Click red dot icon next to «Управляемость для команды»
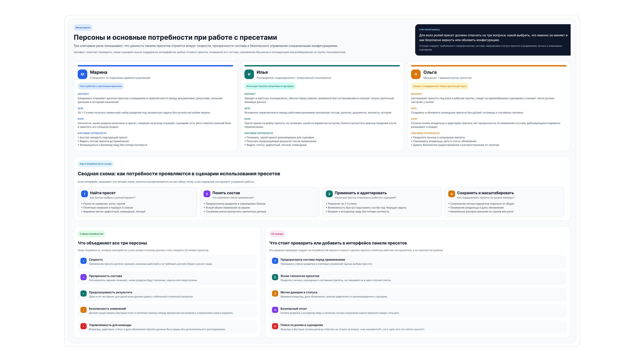The width and height of the screenshot is (644, 362). 83,326
